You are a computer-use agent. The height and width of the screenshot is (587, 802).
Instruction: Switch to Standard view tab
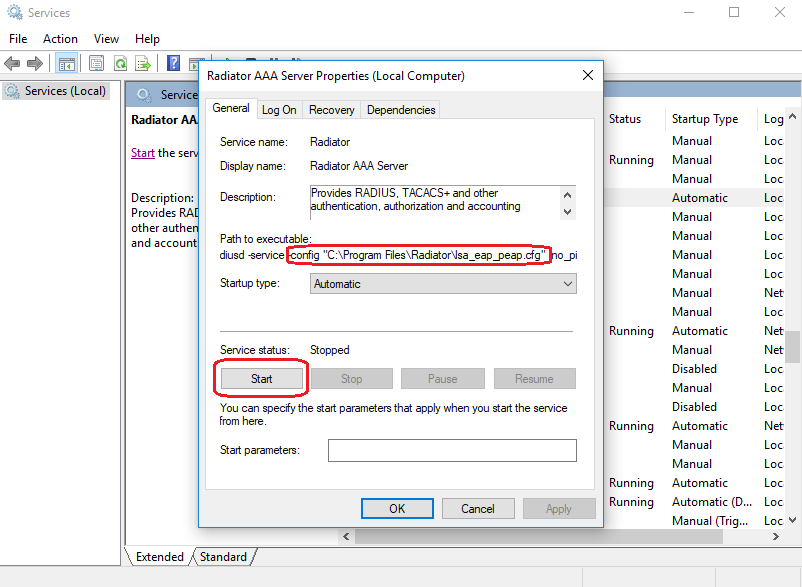pyautogui.click(x=223, y=557)
